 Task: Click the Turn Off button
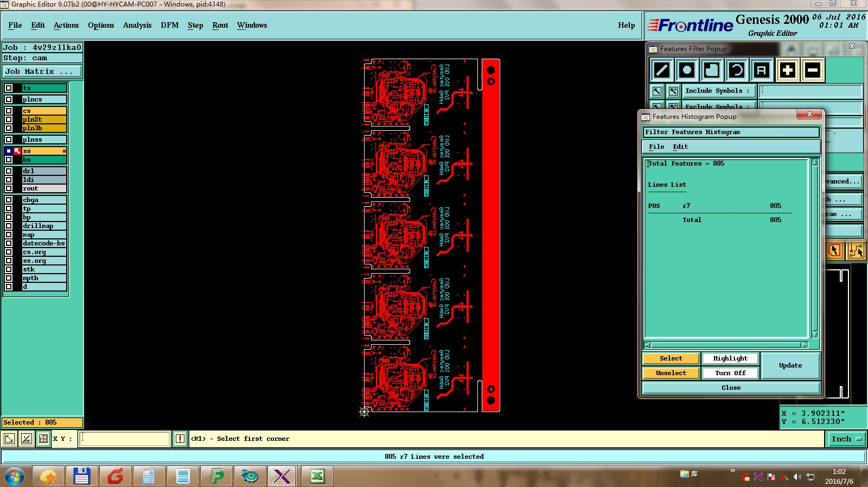[730, 373]
